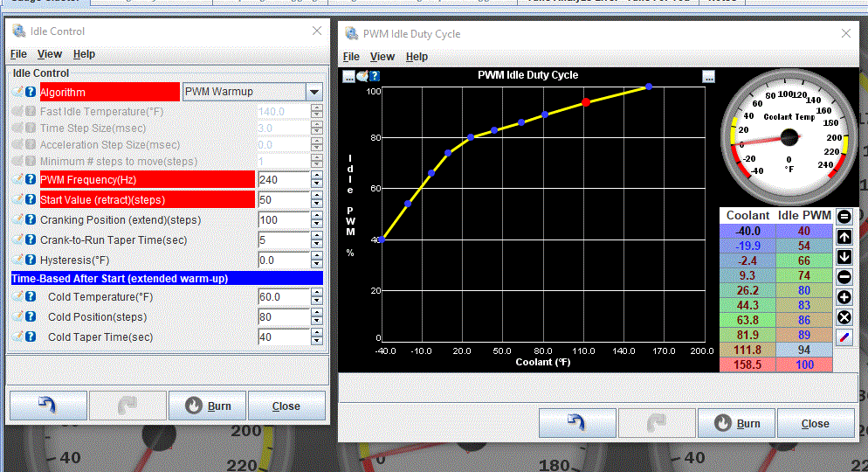Click the up-arrow increment icon beside the table
Image resolution: width=868 pixels, height=472 pixels.
844,237
